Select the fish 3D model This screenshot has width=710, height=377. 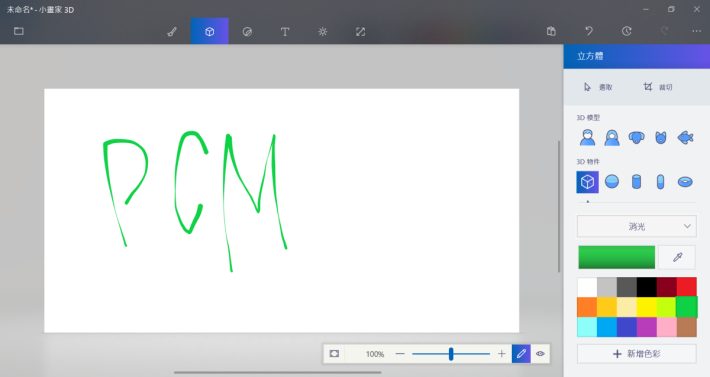coord(685,138)
